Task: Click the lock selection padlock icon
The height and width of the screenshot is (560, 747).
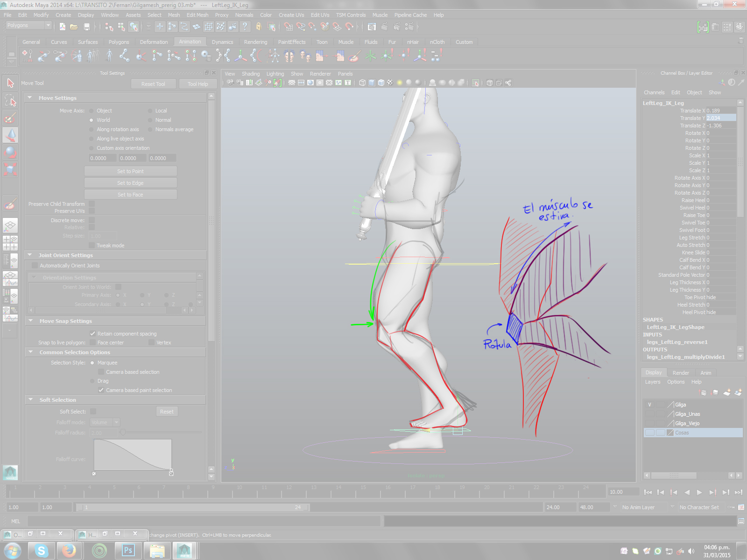Action: pos(259,27)
